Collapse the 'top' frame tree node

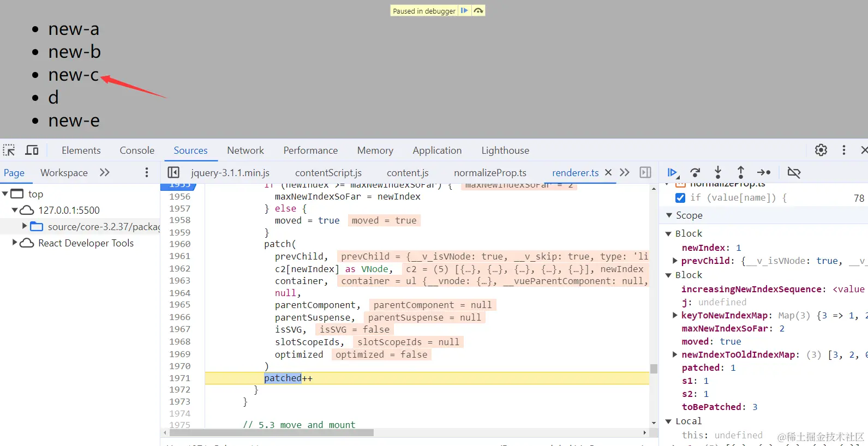[x=5, y=194]
